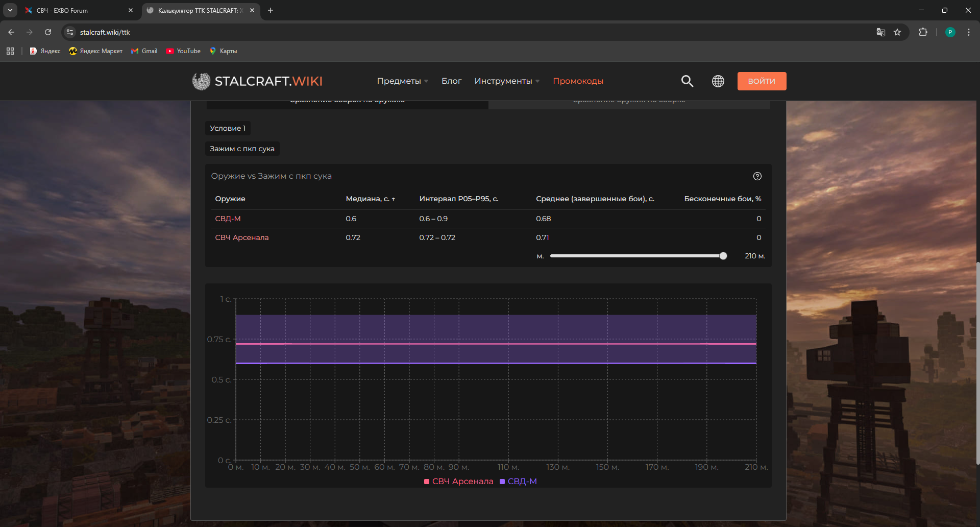Click the Оружие column header
The width and height of the screenshot is (980, 527).
pyautogui.click(x=230, y=199)
